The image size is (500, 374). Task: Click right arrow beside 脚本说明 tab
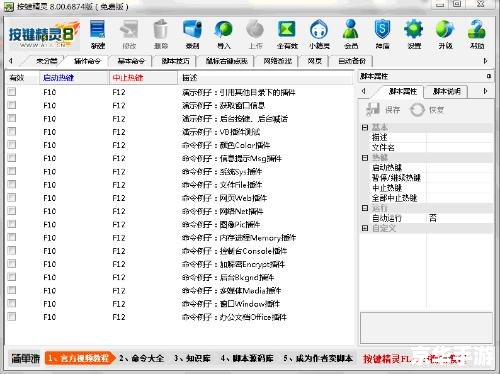pos(485,91)
